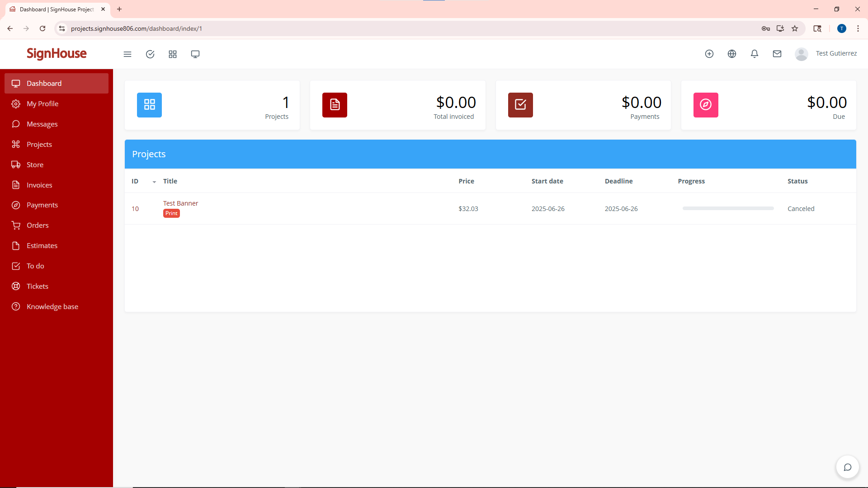This screenshot has height=488, width=868.
Task: Go to the Estimates section
Action: (x=42, y=245)
